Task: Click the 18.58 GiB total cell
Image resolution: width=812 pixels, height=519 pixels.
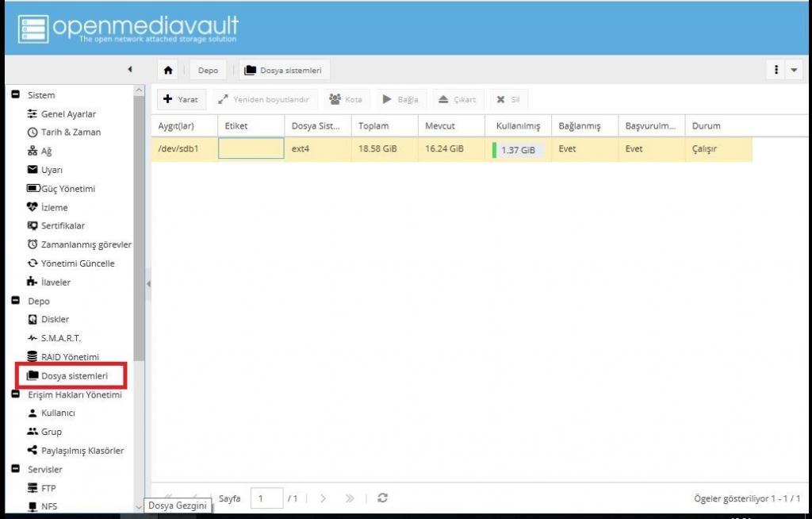Action: (385, 149)
